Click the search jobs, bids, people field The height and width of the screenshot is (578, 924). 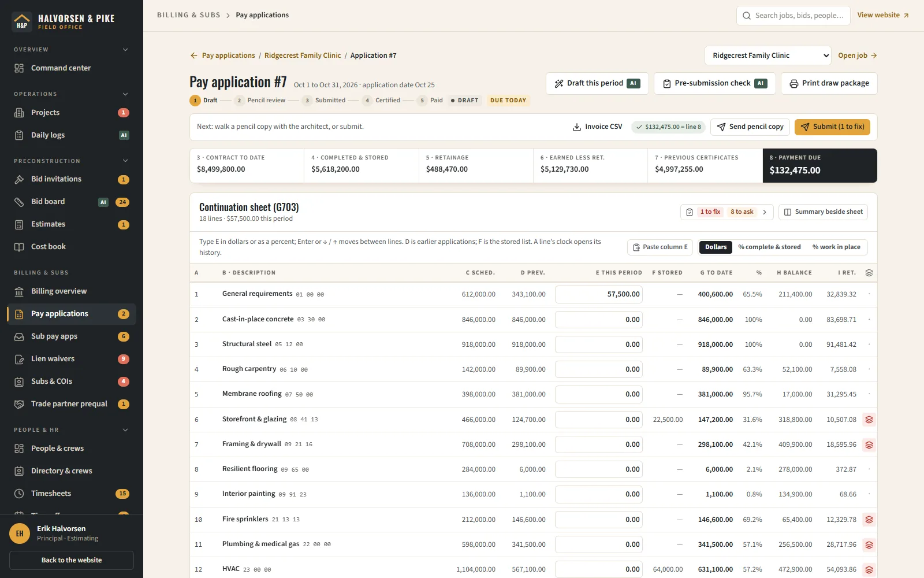pyautogui.click(x=793, y=16)
